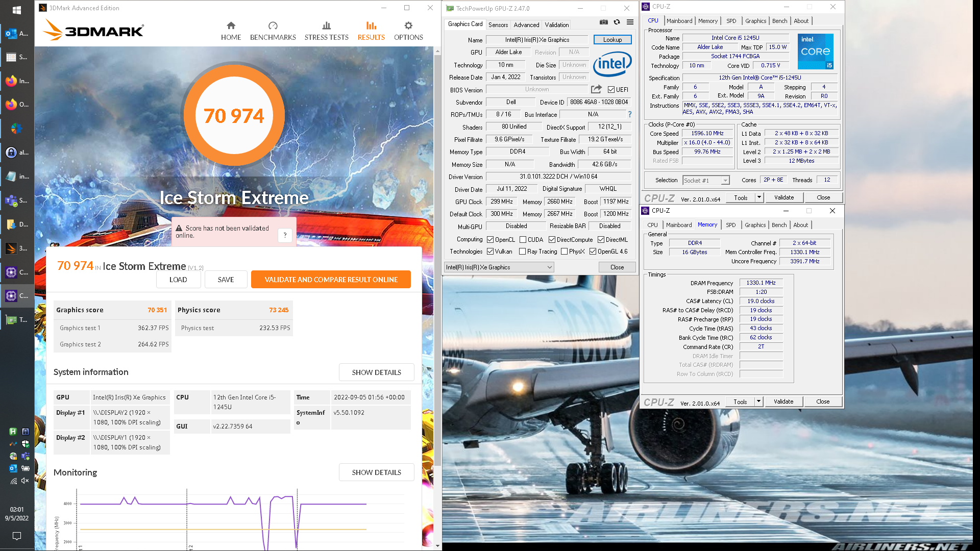Toggle PhysX checkbox

point(564,252)
